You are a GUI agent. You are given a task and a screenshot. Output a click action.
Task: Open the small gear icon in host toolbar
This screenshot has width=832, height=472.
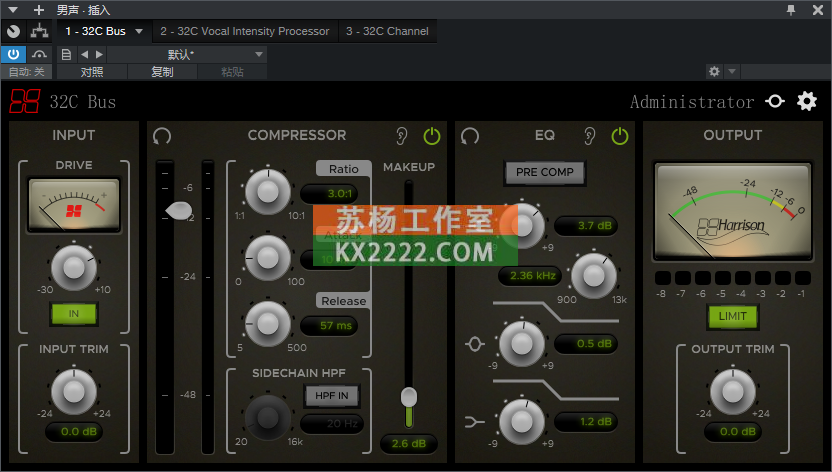[x=714, y=71]
